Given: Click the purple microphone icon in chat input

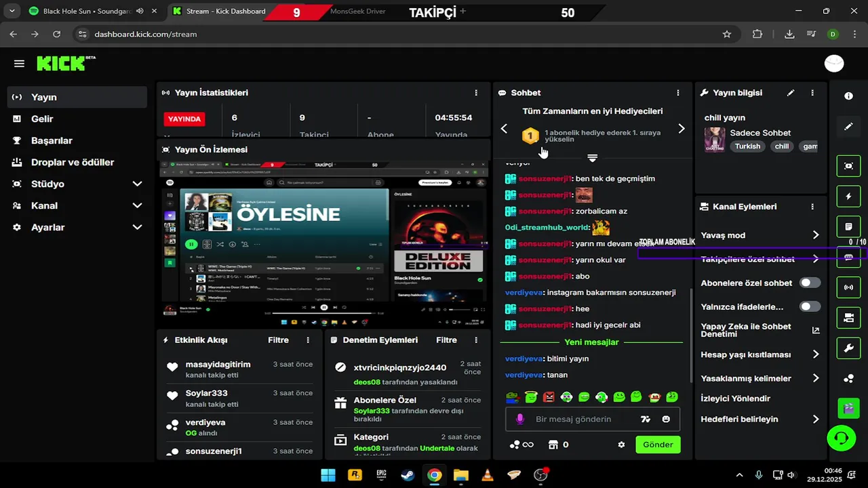Looking at the screenshot, I should (x=520, y=419).
